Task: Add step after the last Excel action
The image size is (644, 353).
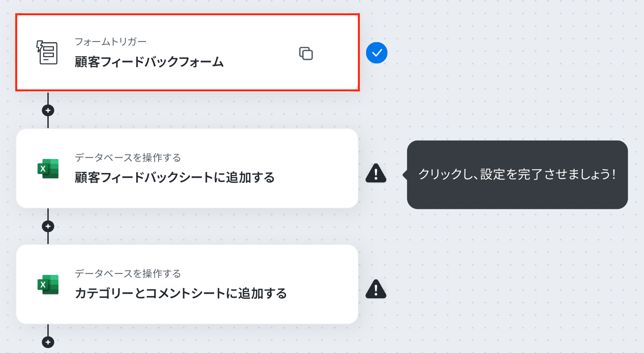Action: 48,342
